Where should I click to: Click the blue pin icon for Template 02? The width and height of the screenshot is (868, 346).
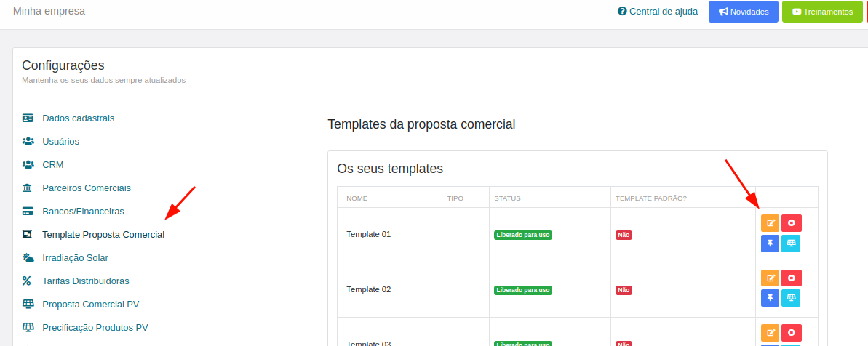pyautogui.click(x=770, y=298)
